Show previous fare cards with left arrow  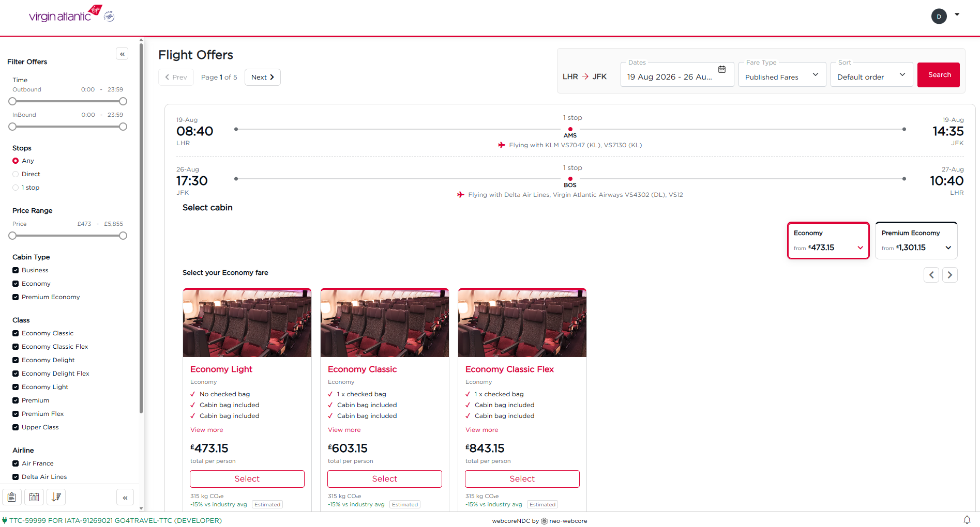[x=931, y=275]
